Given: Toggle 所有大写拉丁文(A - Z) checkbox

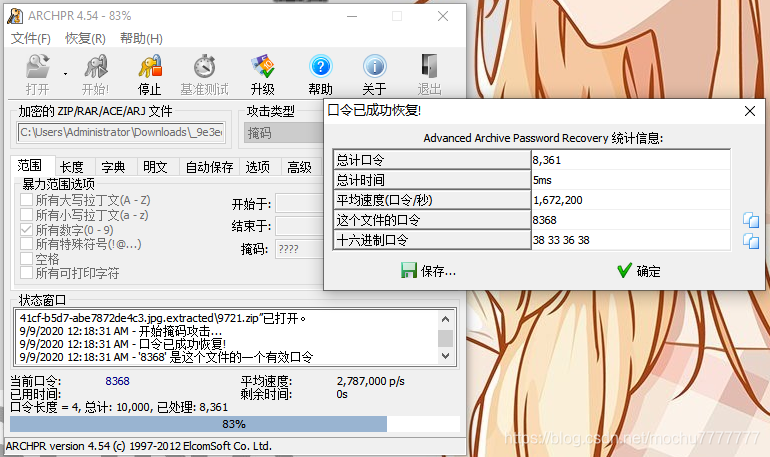Looking at the screenshot, I should [x=27, y=200].
